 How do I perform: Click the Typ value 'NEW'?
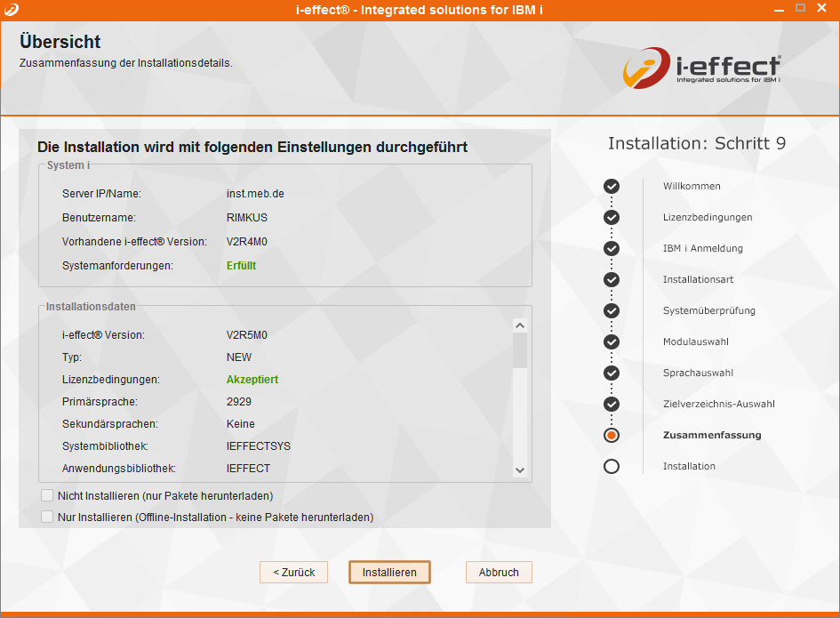[x=239, y=357]
